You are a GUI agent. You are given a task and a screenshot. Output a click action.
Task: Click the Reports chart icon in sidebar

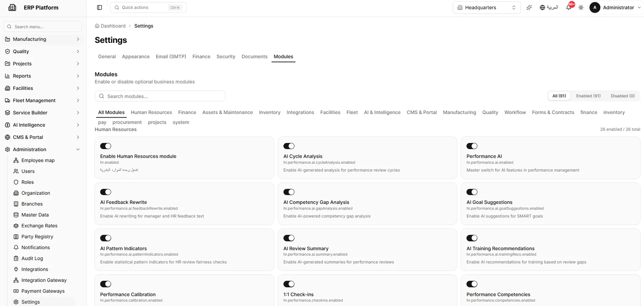(x=8, y=76)
